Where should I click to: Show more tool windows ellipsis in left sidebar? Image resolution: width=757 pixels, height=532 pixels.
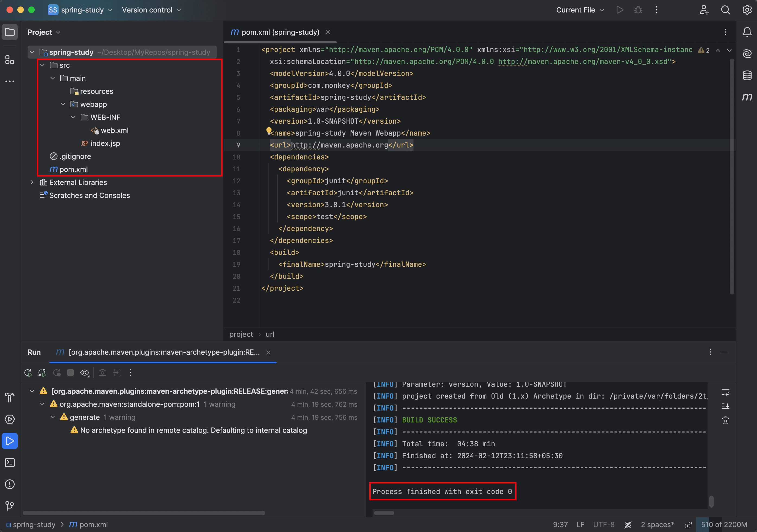tap(10, 81)
